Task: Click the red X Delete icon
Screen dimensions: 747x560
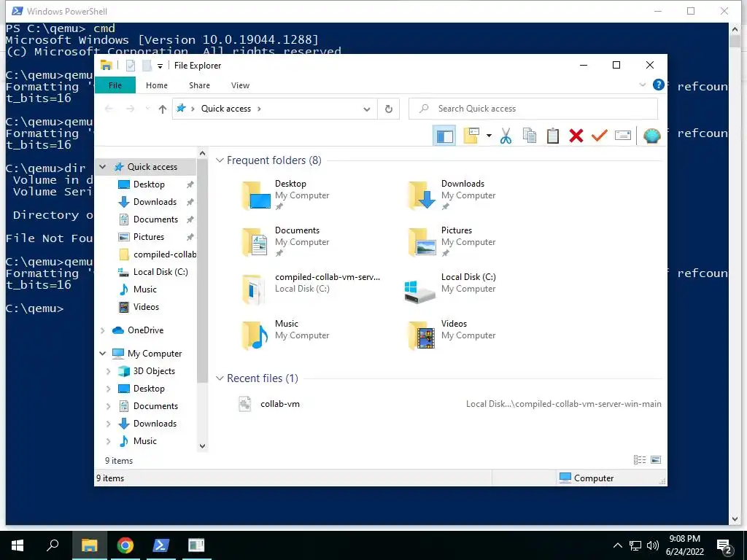Action: (576, 136)
